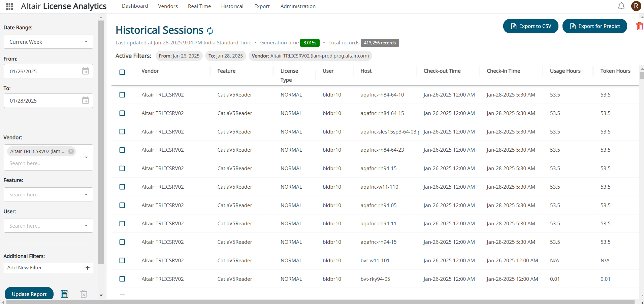The image size is (644, 304).
Task: Select the row with host aqafnc-rh94-05
Action: pyautogui.click(x=122, y=205)
